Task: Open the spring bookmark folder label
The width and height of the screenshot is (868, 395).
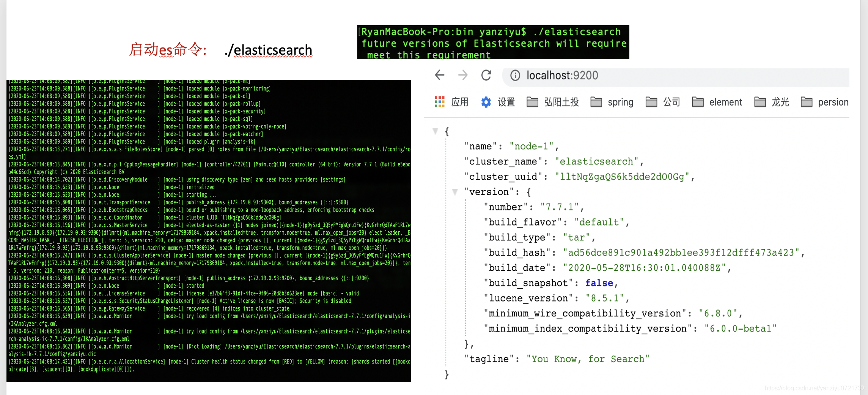Action: [621, 103]
